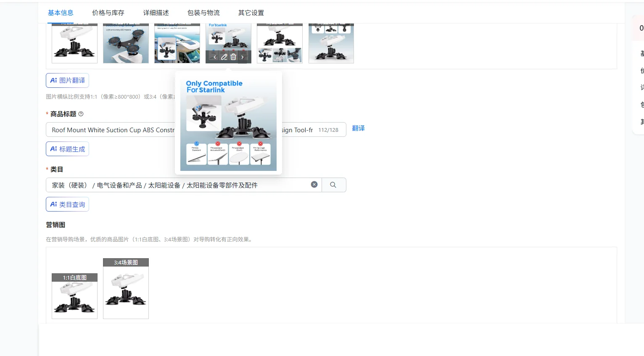
Task: Choose the RV roof scene image thumbnail
Action: click(177, 43)
